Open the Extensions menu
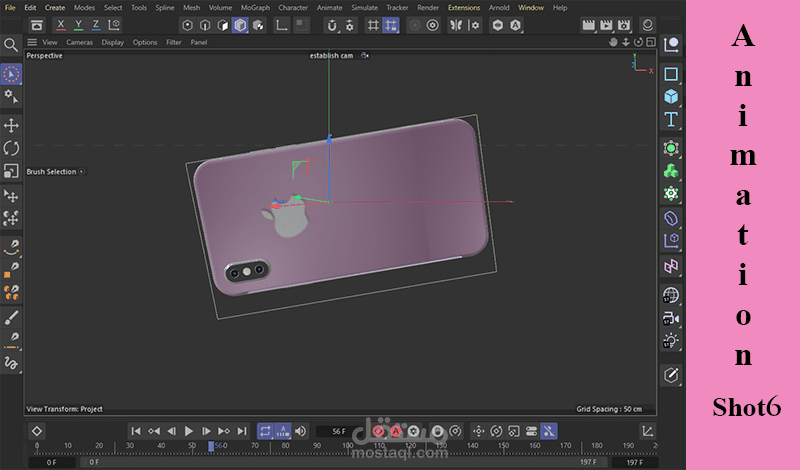 click(x=464, y=8)
